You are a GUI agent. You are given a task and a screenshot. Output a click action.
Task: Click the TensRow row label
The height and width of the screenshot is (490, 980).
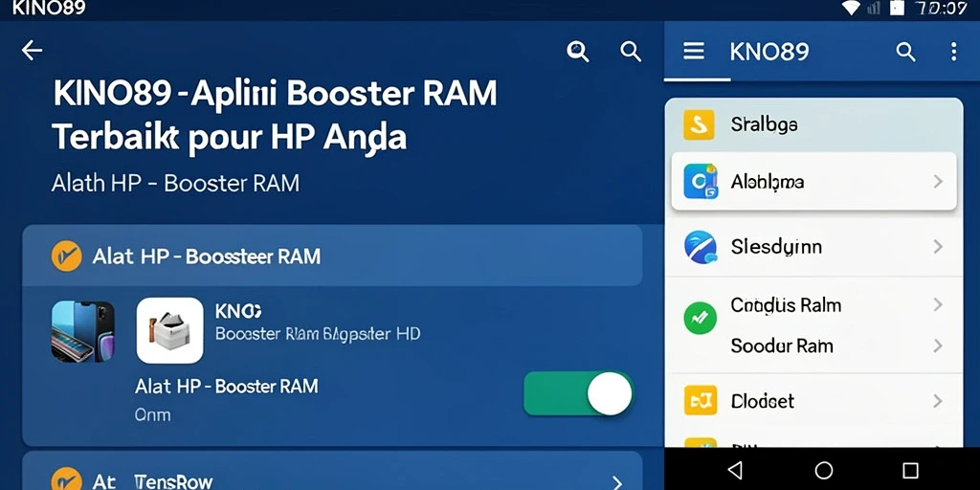coord(174,482)
